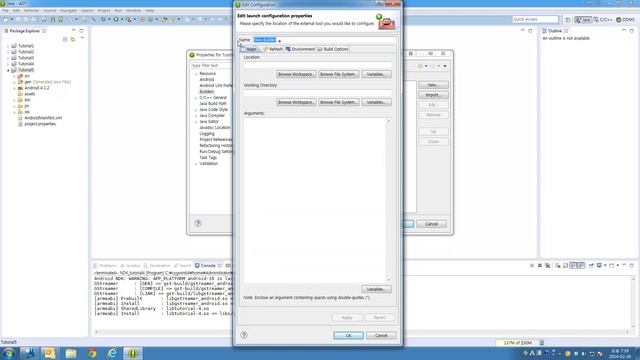Click the Debug toolbar icon

point(103,20)
